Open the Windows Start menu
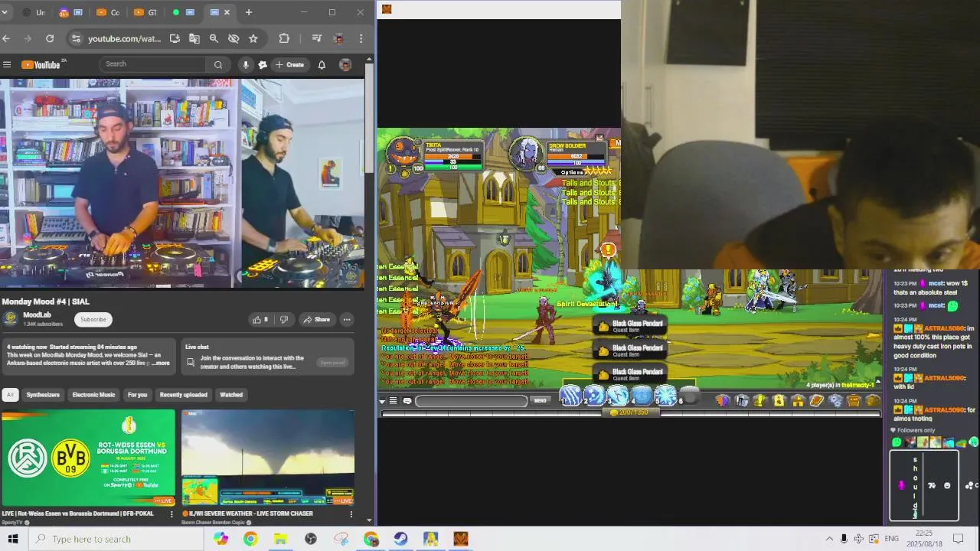The image size is (980, 551). click(13, 539)
